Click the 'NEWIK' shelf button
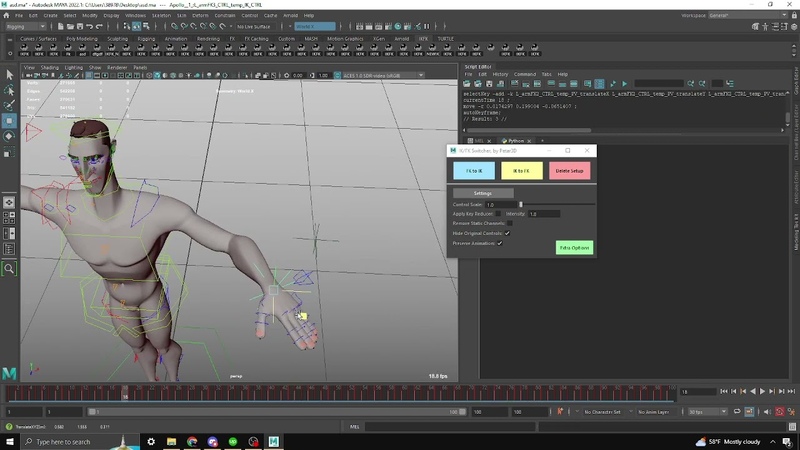Image resolution: width=800 pixels, height=450 pixels. pyautogui.click(x=432, y=50)
